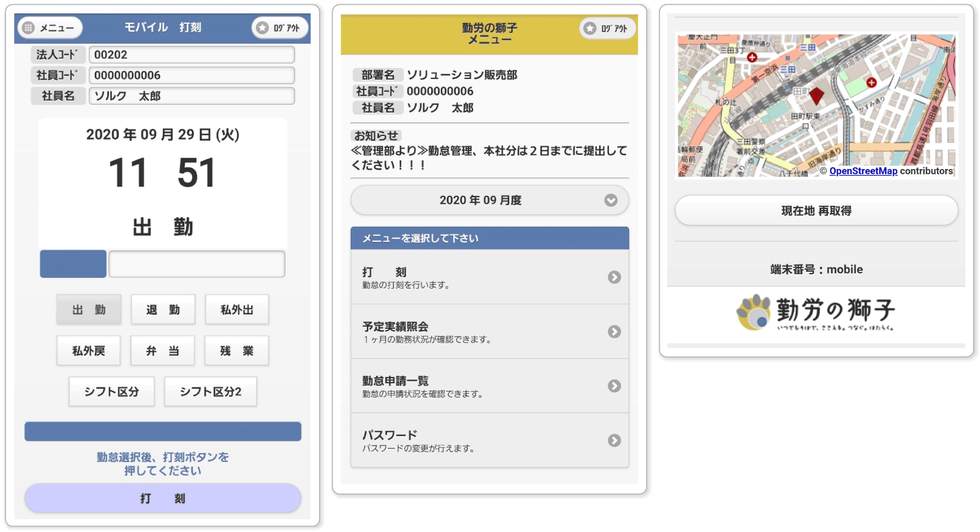Open the OpenStreetMap link
The width and height of the screenshot is (980, 532).
[863, 171]
